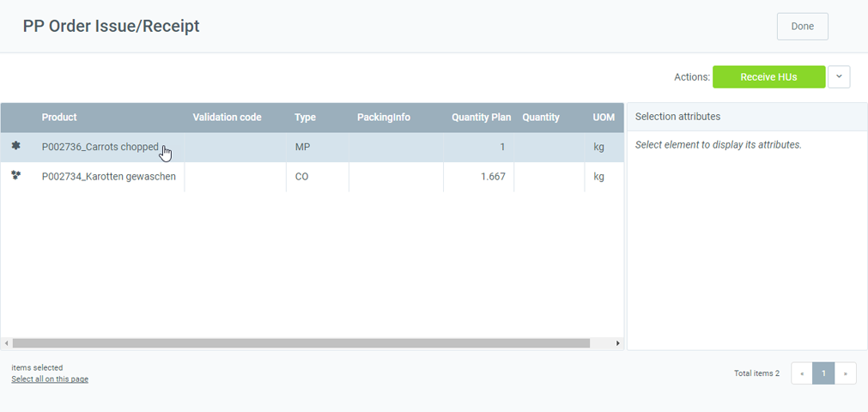This screenshot has width=868, height=412.
Task: Click the component icon beside Karotten gewaschen
Action: 16,175
